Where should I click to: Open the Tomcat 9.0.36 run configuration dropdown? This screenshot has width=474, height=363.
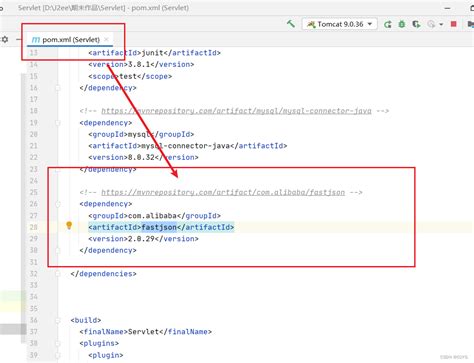pos(340,24)
